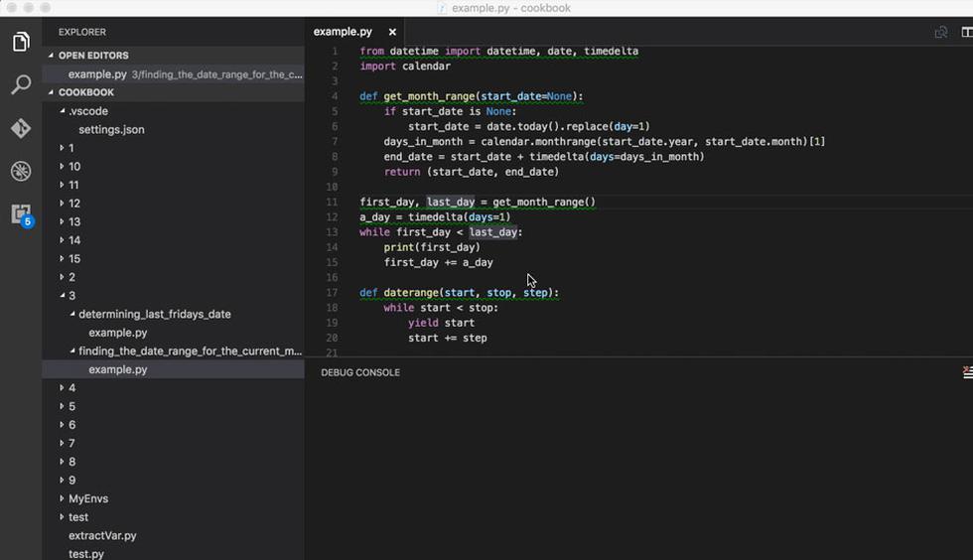This screenshot has width=973, height=560.
Task: Select example.py under Open Editors
Action: point(97,74)
